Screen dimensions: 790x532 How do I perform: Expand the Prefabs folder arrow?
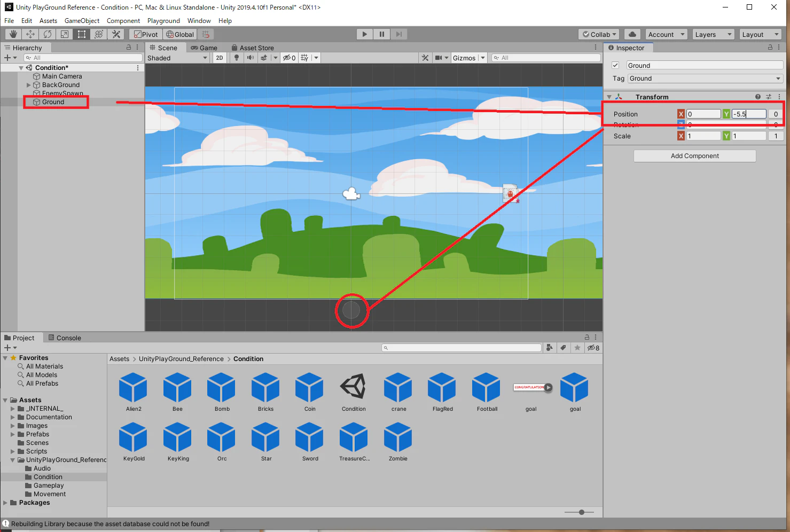(13, 434)
